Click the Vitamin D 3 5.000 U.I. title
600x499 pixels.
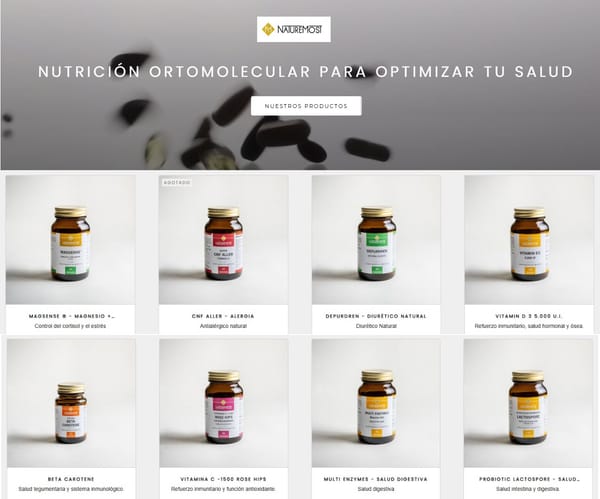click(528, 316)
